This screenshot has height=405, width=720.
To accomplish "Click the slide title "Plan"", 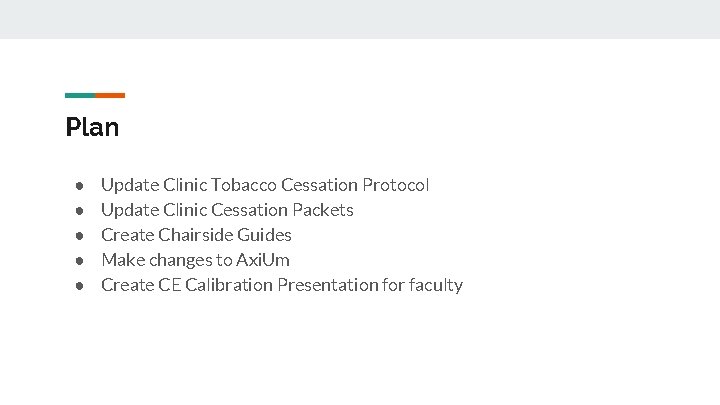I will (x=92, y=128).
